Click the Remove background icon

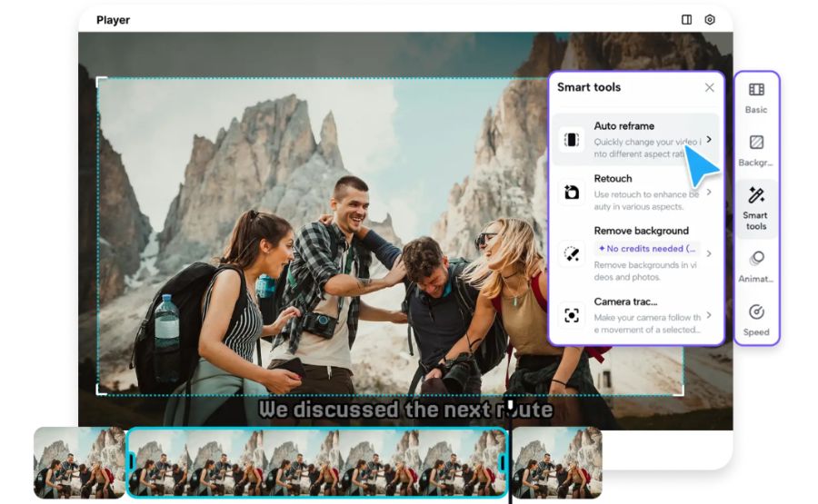[572, 254]
